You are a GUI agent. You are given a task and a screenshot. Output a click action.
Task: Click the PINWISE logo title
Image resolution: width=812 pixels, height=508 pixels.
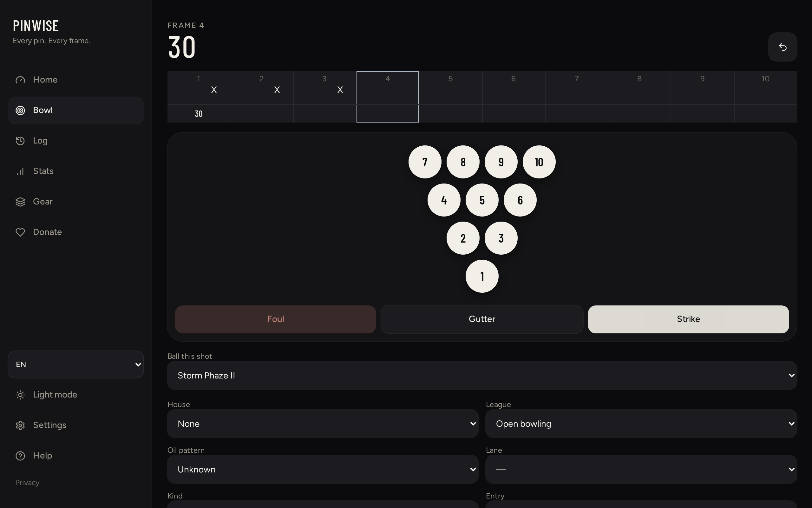point(36,26)
